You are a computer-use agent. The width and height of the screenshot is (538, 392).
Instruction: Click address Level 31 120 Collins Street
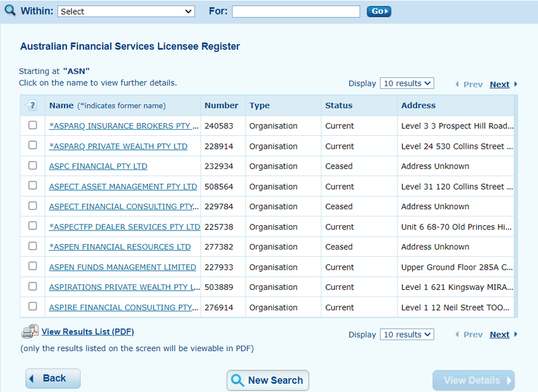point(457,186)
